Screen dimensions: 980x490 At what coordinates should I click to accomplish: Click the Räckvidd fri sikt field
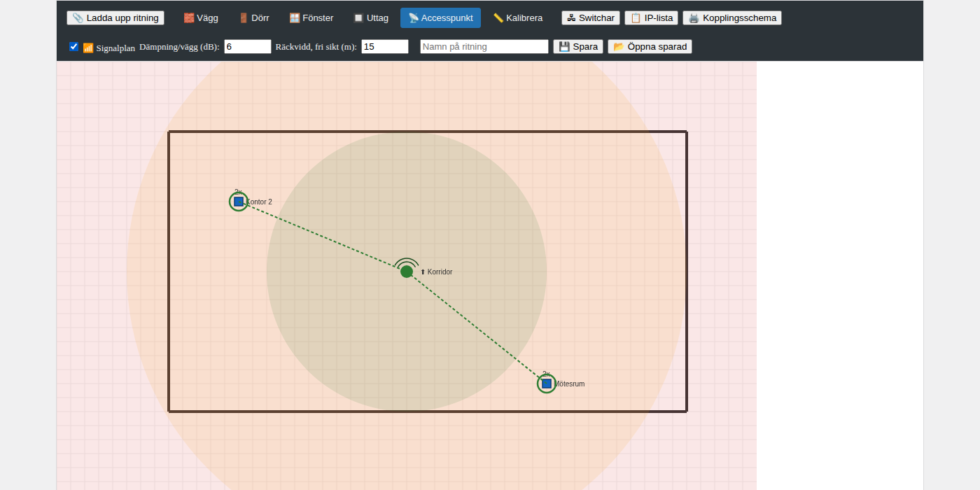385,47
